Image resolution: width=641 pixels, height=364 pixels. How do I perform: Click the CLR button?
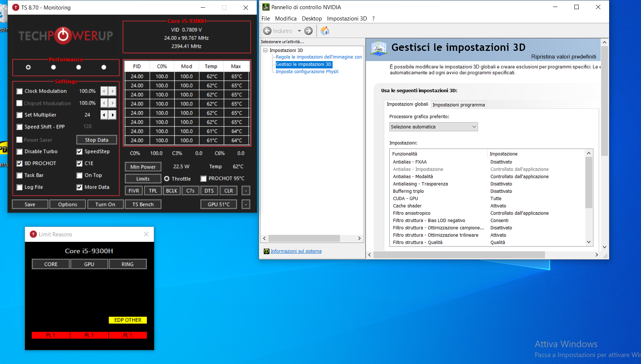coord(229,191)
